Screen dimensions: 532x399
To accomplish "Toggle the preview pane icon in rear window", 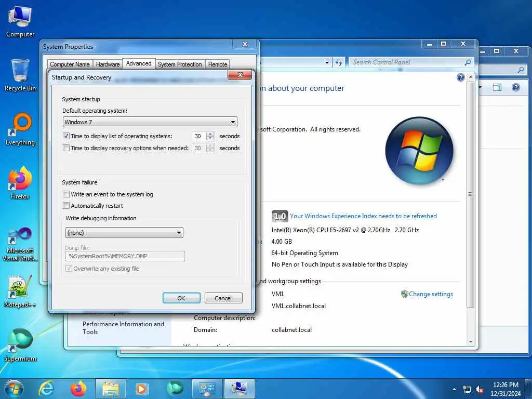I will click(497, 87).
